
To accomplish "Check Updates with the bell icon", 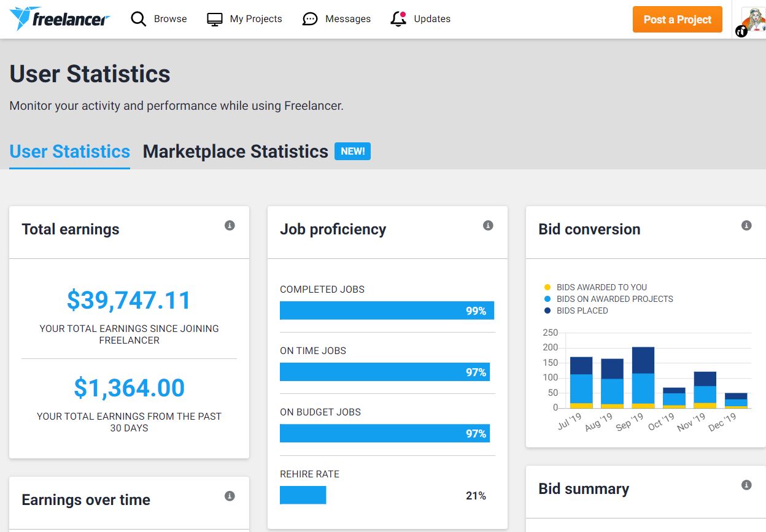I will [398, 18].
